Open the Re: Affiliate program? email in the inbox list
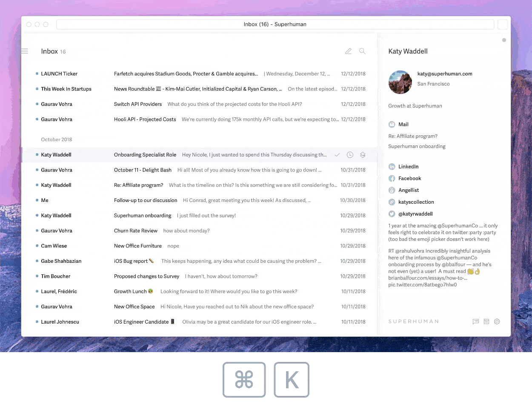 pyautogui.click(x=199, y=185)
